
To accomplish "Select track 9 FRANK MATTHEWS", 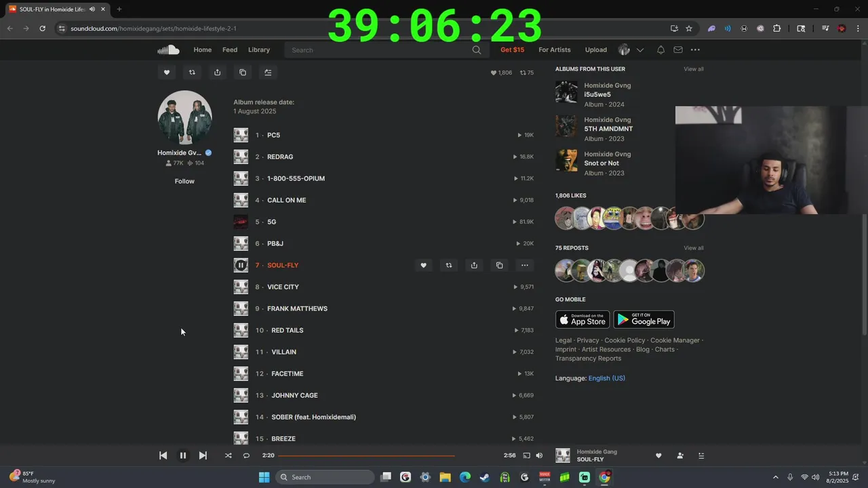I will [x=297, y=308].
